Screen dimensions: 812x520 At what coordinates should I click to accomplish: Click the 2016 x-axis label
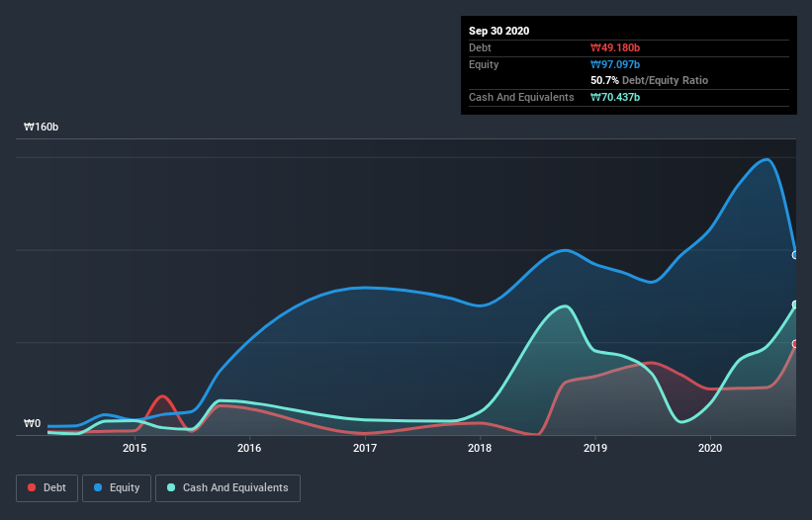point(249,448)
